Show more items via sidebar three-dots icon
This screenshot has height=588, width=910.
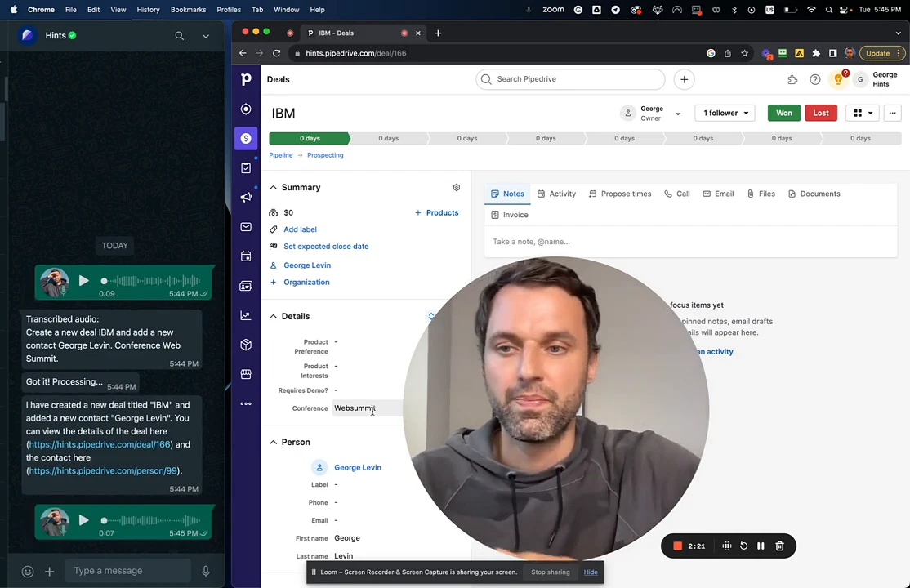[x=246, y=404]
